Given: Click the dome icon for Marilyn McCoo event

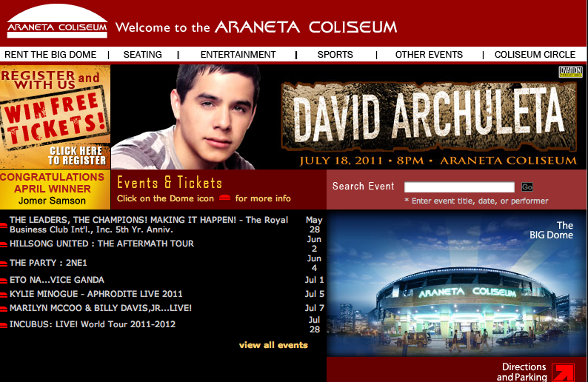Looking at the screenshot, I should (x=4, y=309).
